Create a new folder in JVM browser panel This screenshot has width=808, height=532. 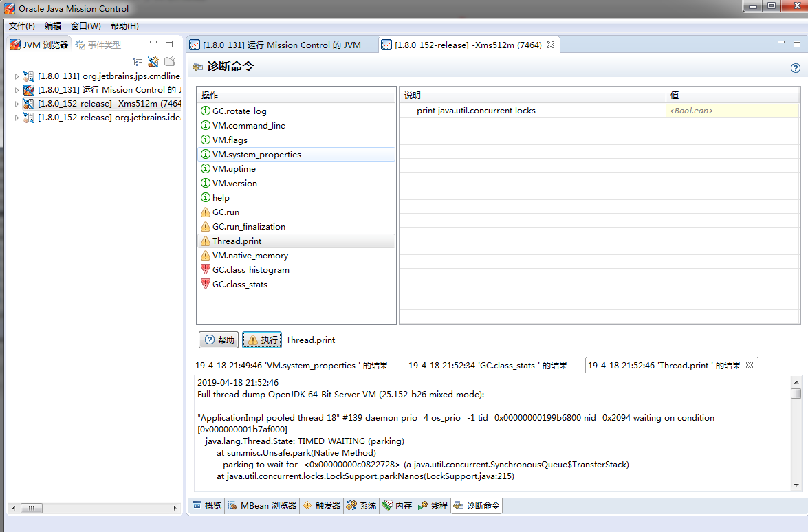coord(168,62)
